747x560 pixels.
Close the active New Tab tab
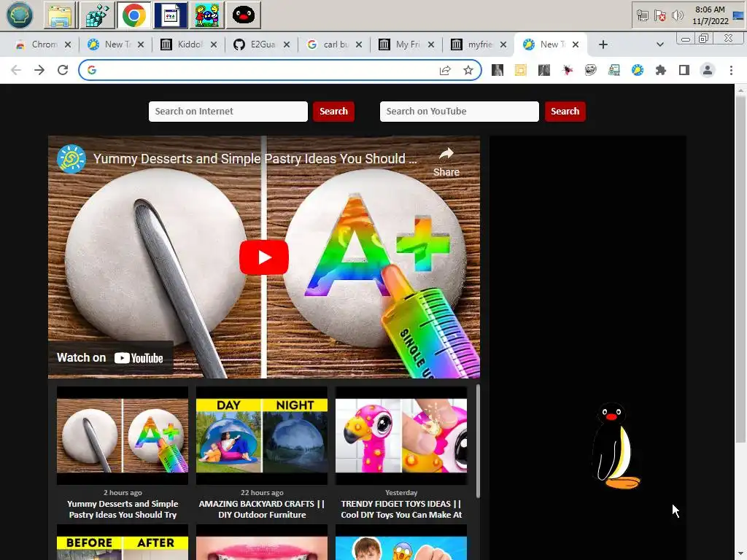(576, 44)
